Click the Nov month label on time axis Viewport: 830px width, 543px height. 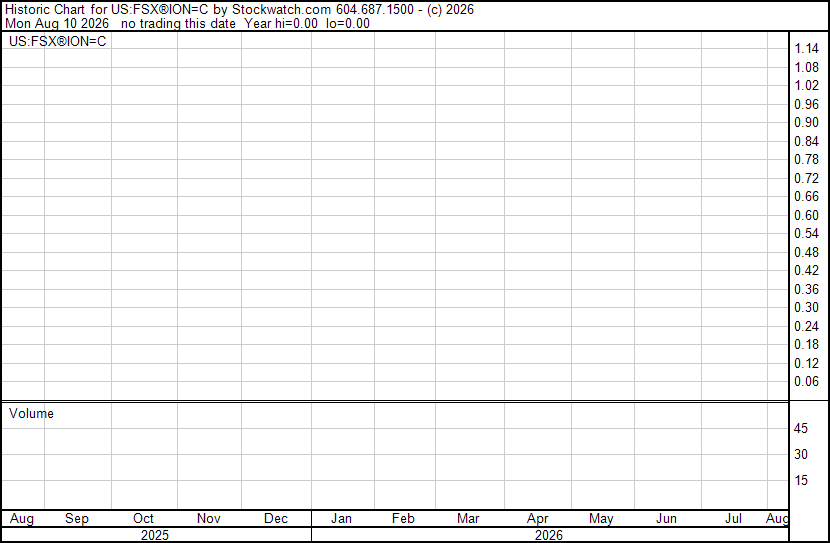(x=209, y=519)
